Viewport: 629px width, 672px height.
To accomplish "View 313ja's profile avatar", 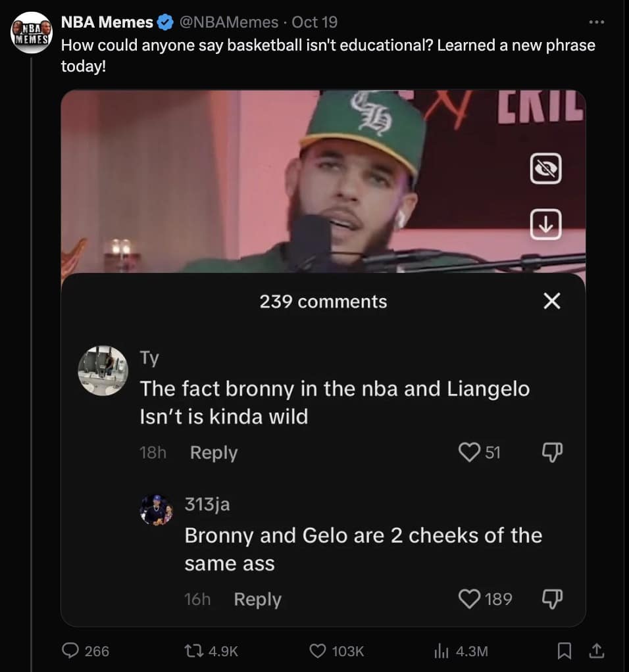I will tap(156, 511).
